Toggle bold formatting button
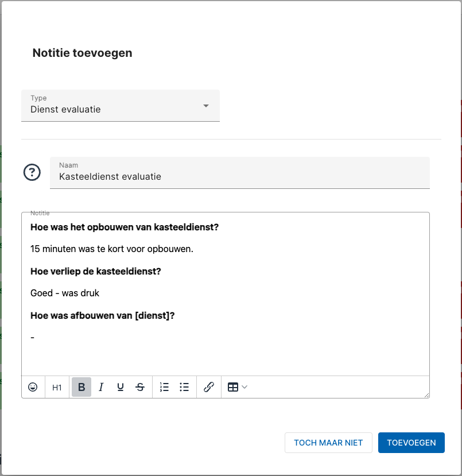462x476 pixels. point(81,387)
